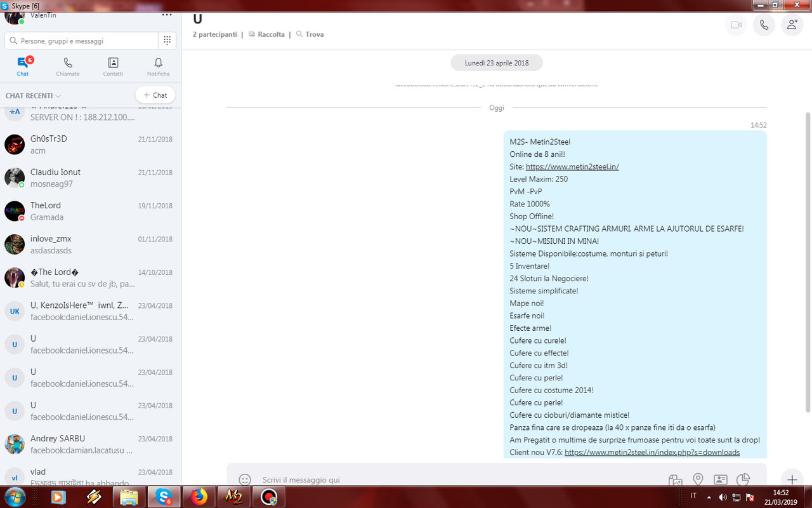The width and height of the screenshot is (812, 508).
Task: Open Skype from the taskbar
Action: coord(164,497)
